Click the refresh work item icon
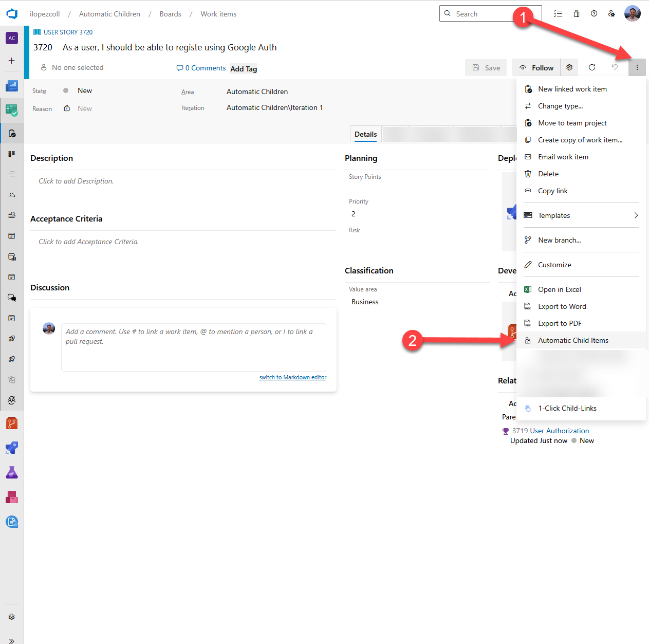Viewport: 649px width, 644px height. click(592, 67)
